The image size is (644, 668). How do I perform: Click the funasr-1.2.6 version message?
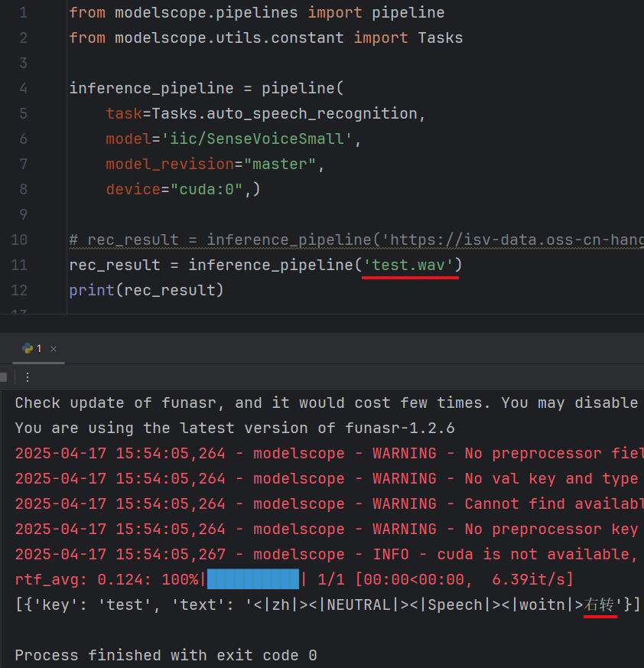229,428
